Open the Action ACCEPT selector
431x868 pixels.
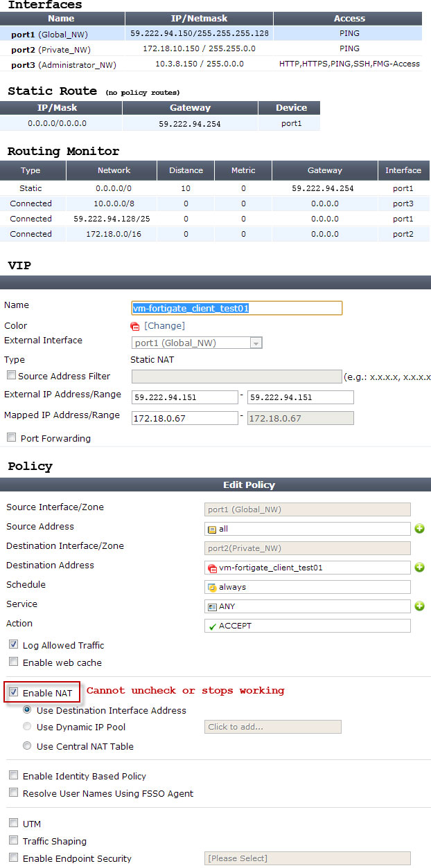tap(308, 626)
